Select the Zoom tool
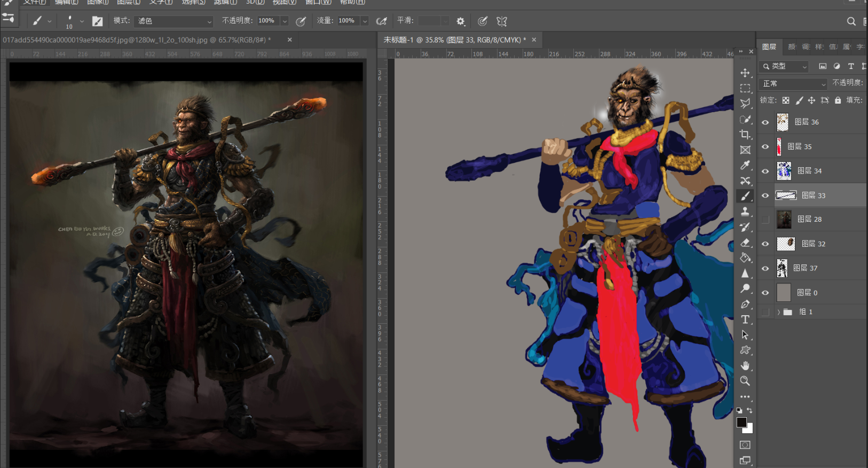 [x=745, y=381]
